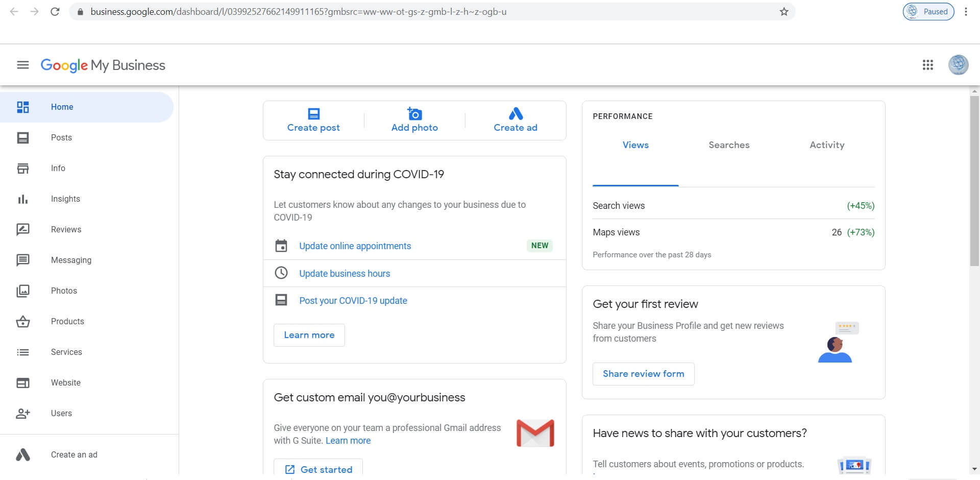Click the NEW badge on online appointments
Screen dimensions: 980x480
tap(540, 246)
